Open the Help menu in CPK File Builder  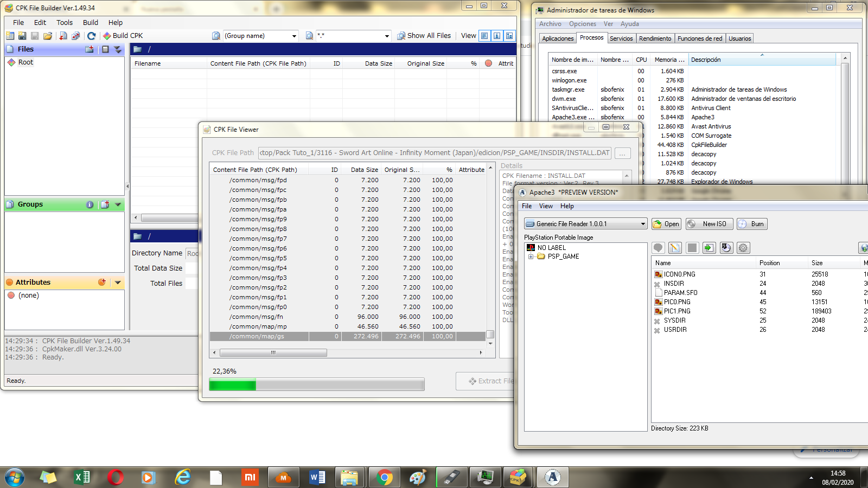coord(116,23)
